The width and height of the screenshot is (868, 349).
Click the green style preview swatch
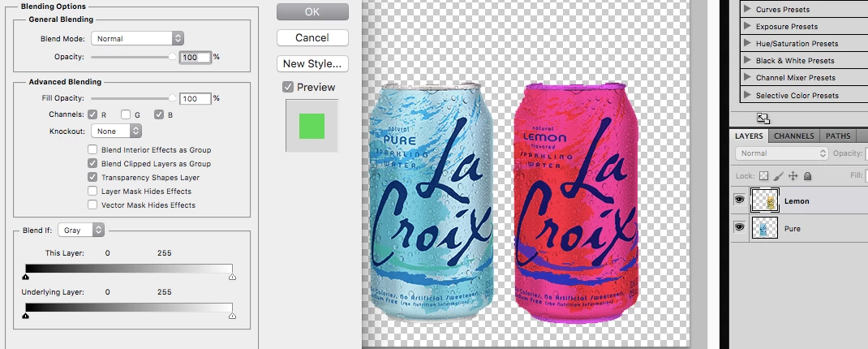tap(312, 126)
